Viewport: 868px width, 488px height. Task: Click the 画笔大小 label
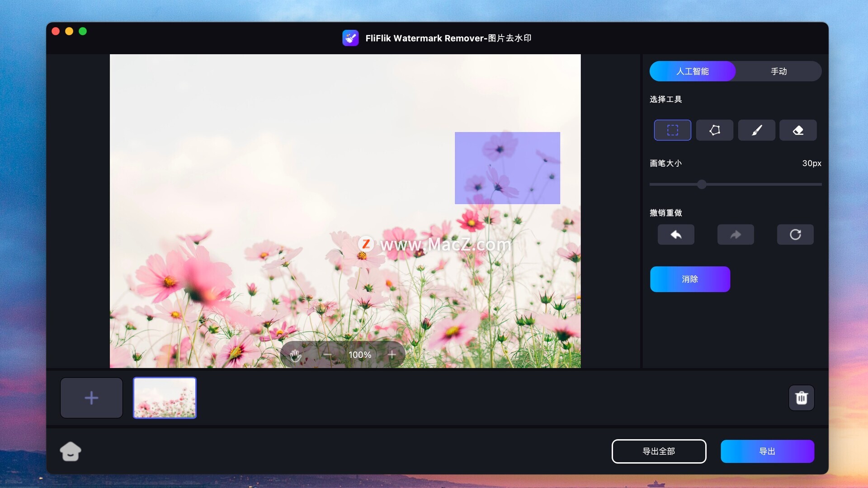tap(665, 163)
